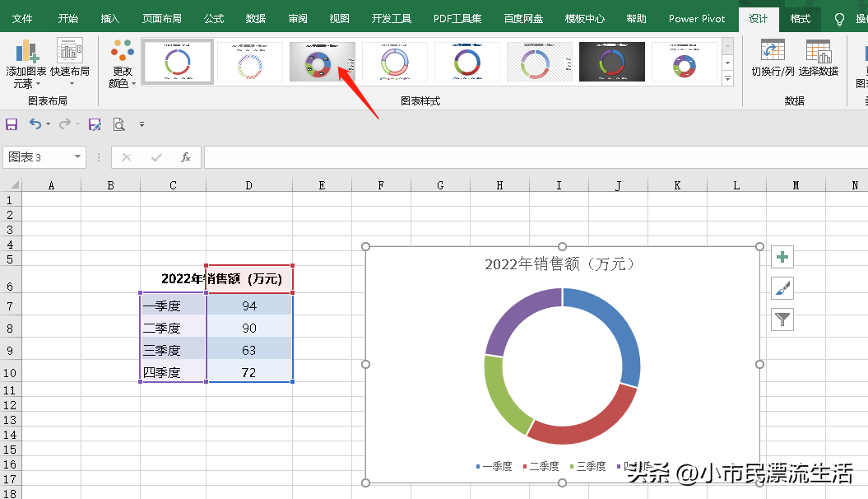This screenshot has width=868, height=499.
Task: Open Customize Quick Access Toolbar dropdown
Action: 142,124
